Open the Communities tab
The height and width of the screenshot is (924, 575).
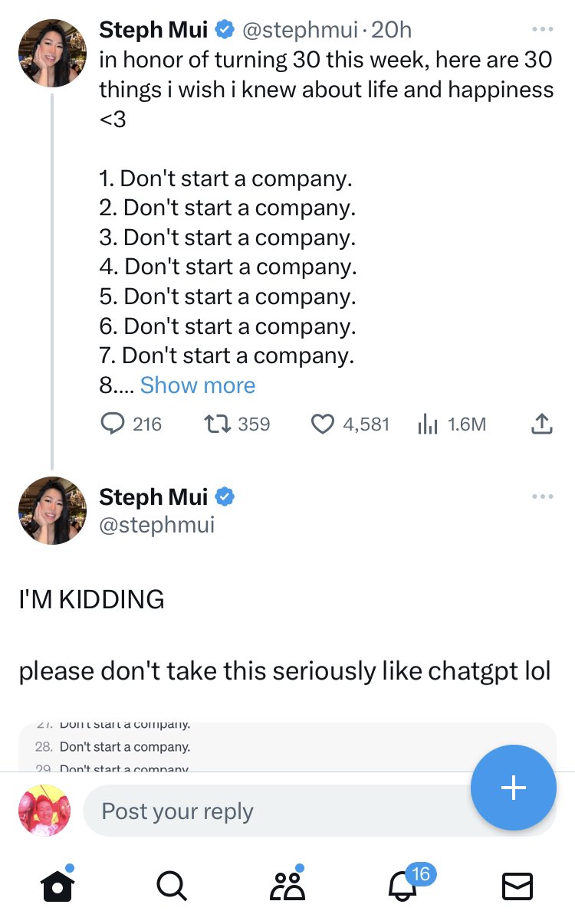coord(287,886)
